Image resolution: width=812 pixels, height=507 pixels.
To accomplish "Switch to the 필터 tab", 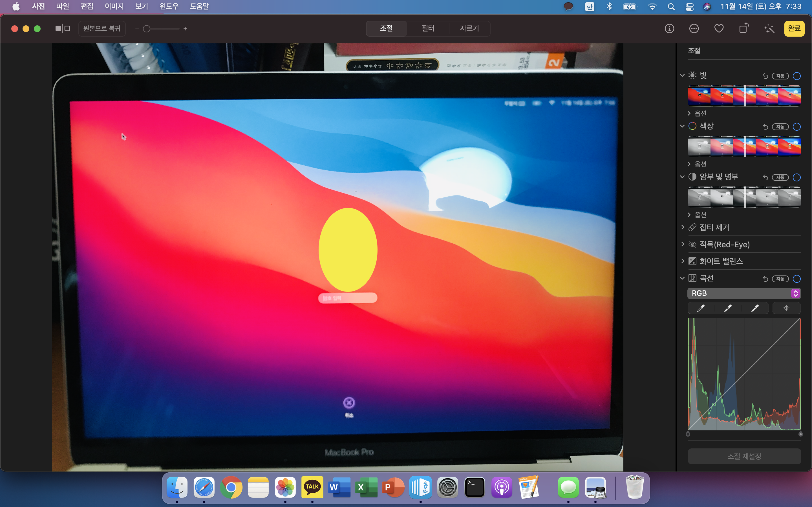I will click(x=428, y=28).
